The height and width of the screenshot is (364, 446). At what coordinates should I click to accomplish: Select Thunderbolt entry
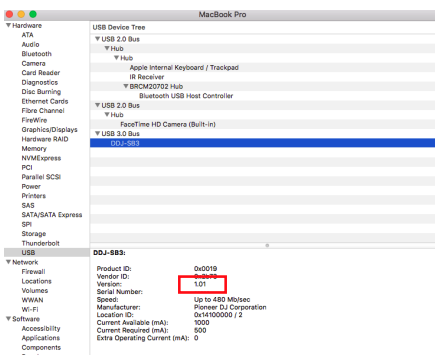40,243
